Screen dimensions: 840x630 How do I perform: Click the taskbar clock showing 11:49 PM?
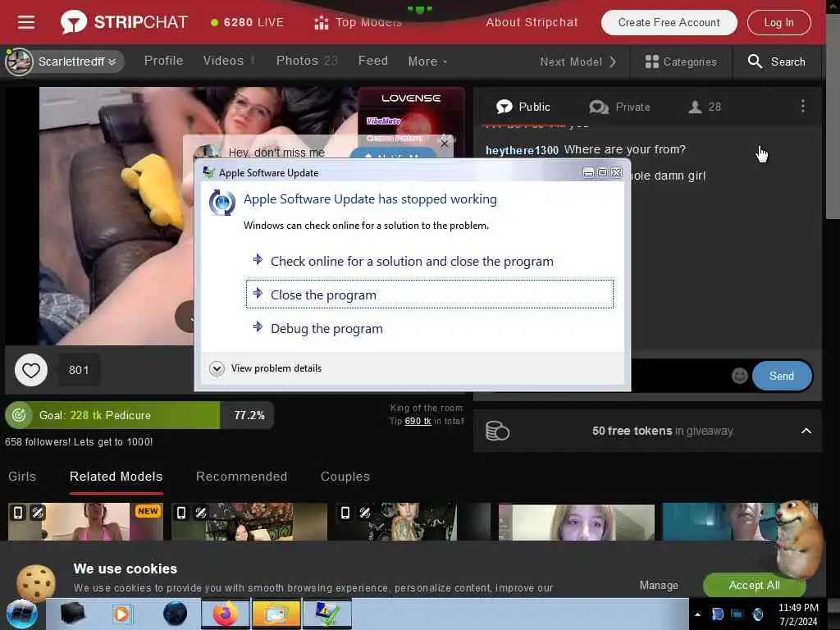(797, 614)
